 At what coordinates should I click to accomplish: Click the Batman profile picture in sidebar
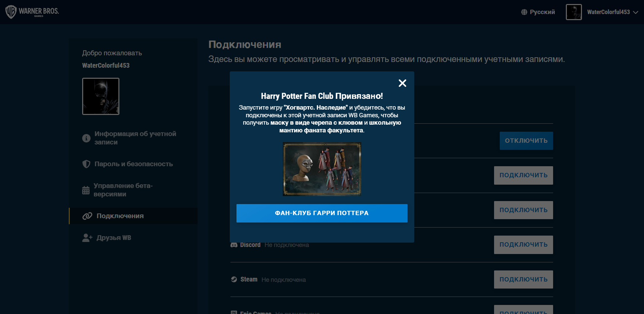101,97
